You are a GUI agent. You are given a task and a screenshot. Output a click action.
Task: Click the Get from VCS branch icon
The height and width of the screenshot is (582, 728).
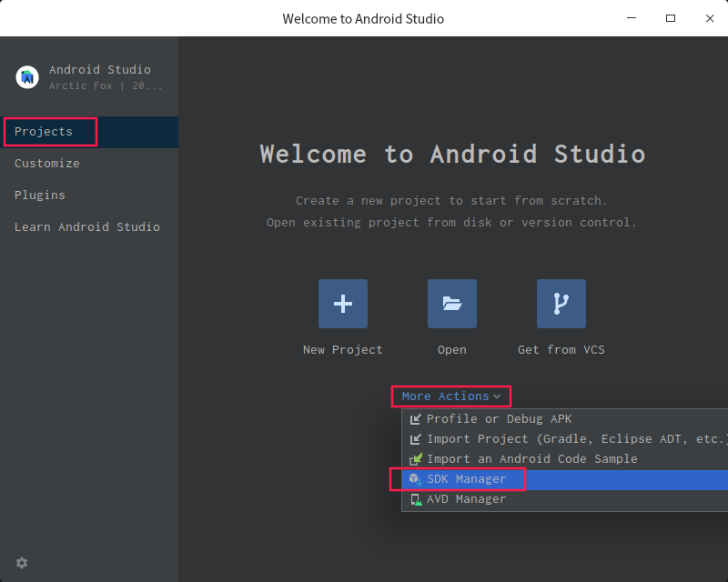[x=561, y=304]
